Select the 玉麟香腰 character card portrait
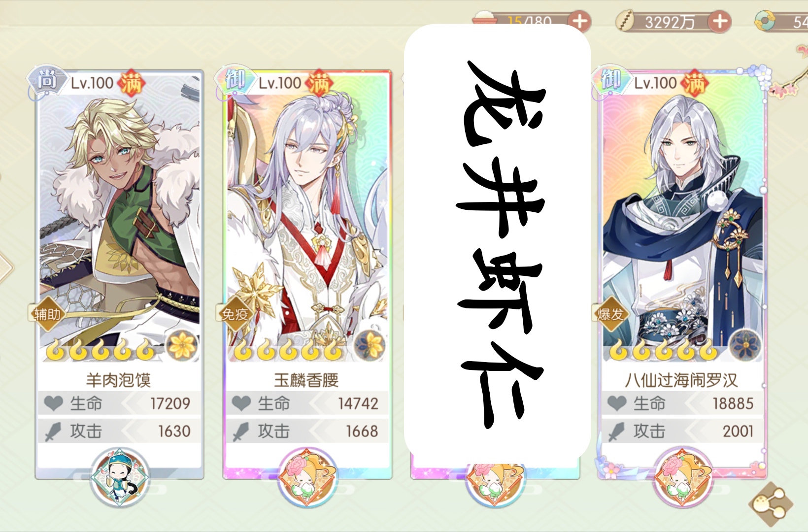808x532 pixels. [x=307, y=217]
